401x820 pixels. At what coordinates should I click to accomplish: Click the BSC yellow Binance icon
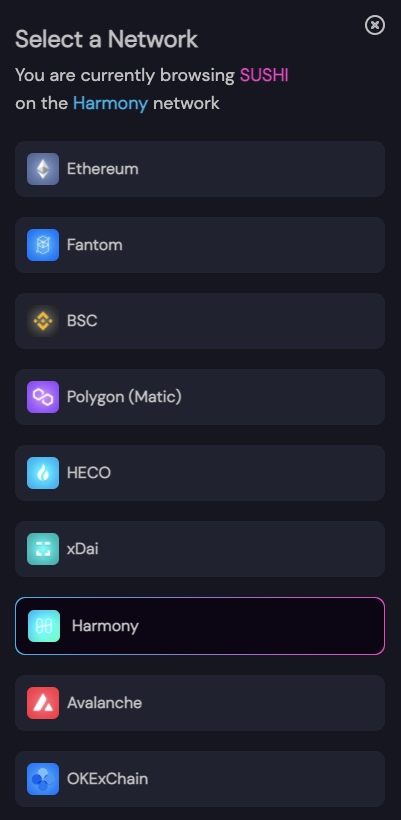pyautogui.click(x=43, y=321)
